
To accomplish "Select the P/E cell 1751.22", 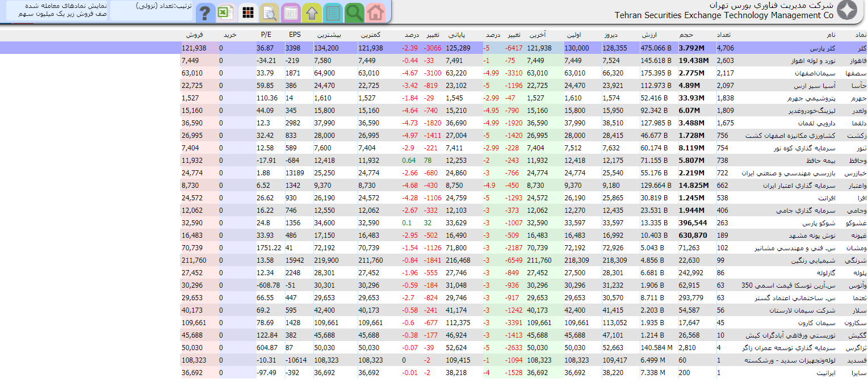I will (x=269, y=248).
